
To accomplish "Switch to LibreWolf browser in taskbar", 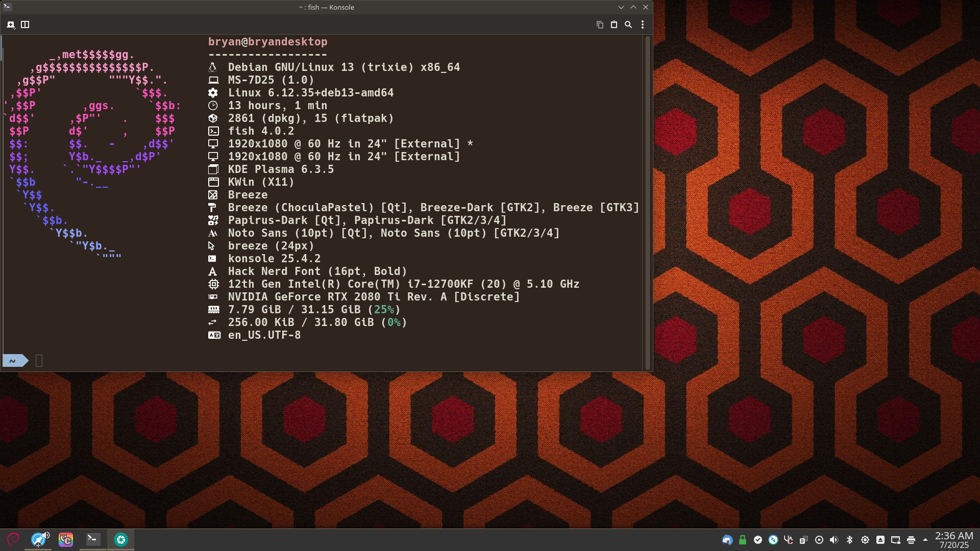I will click(x=38, y=540).
